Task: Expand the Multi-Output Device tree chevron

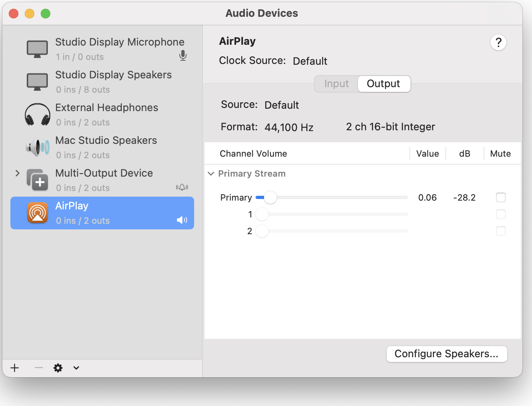Action: tap(17, 173)
